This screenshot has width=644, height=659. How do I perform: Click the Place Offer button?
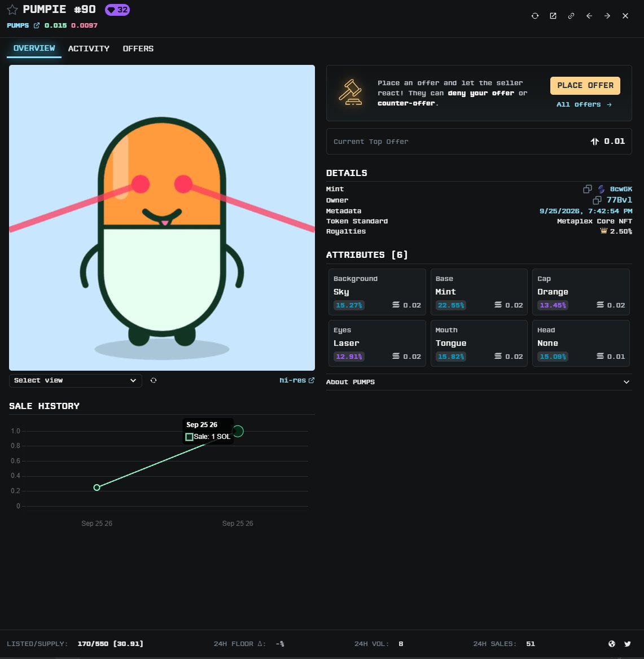coord(585,85)
